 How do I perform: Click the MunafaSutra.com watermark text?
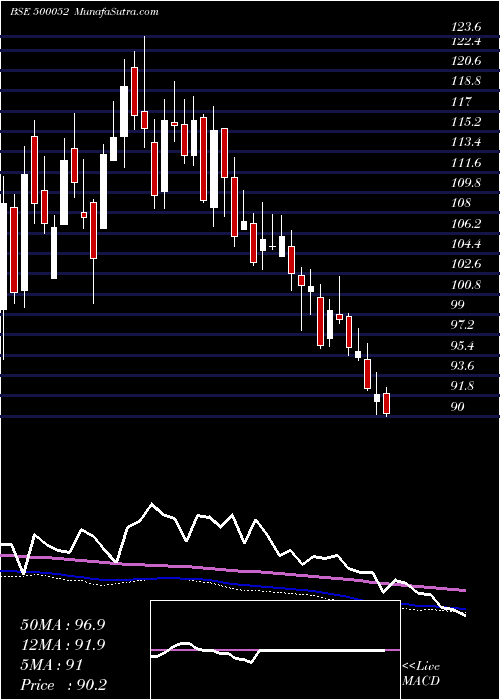click(116, 12)
